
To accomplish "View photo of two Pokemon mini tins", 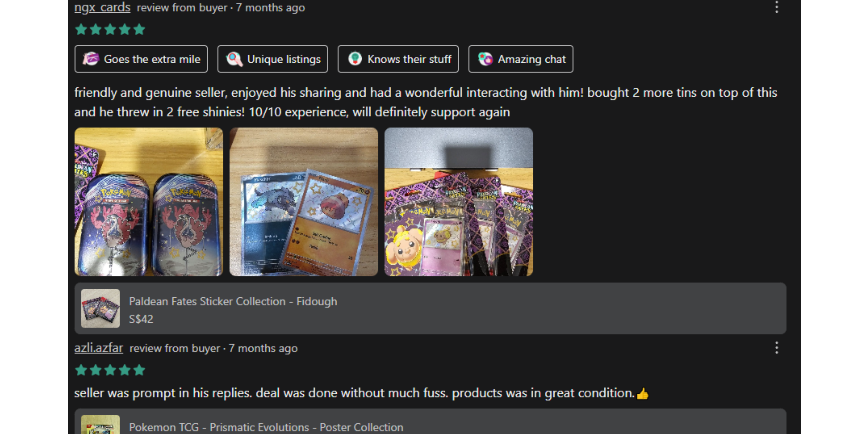I will pos(149,202).
